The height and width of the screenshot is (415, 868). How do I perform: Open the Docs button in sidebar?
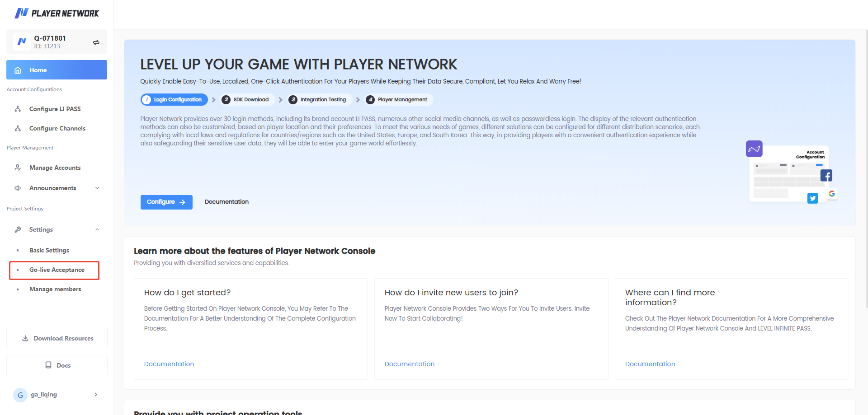click(57, 365)
